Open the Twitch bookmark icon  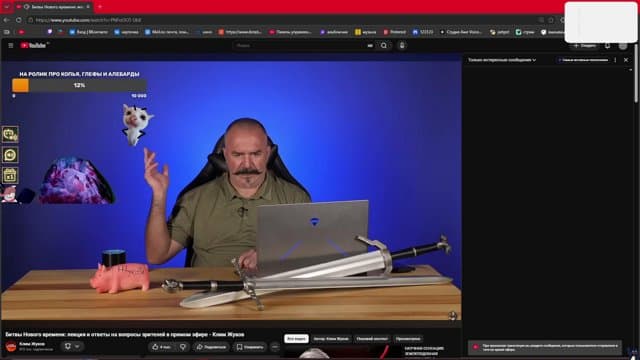point(50,32)
